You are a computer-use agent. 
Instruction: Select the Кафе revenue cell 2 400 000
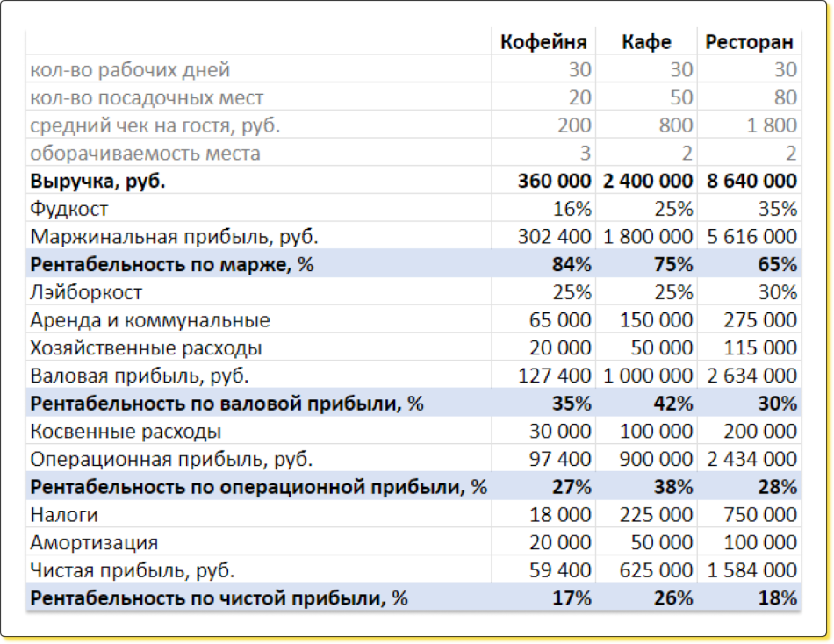click(x=647, y=181)
